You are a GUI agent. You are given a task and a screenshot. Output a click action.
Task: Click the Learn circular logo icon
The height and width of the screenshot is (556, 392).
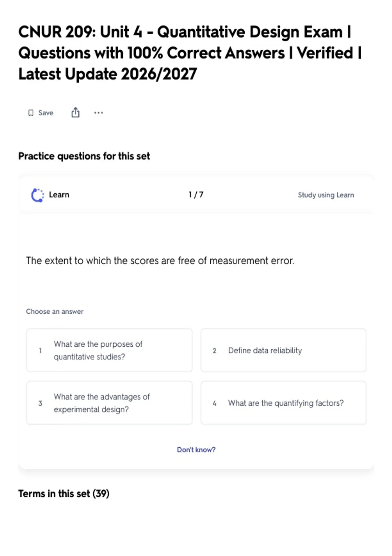(37, 195)
